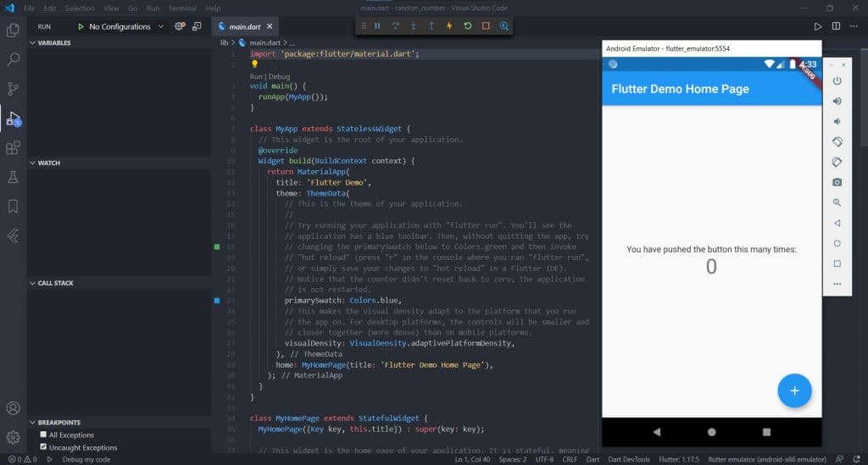Open the Help menu
The height and width of the screenshot is (465, 868).
[x=213, y=8]
